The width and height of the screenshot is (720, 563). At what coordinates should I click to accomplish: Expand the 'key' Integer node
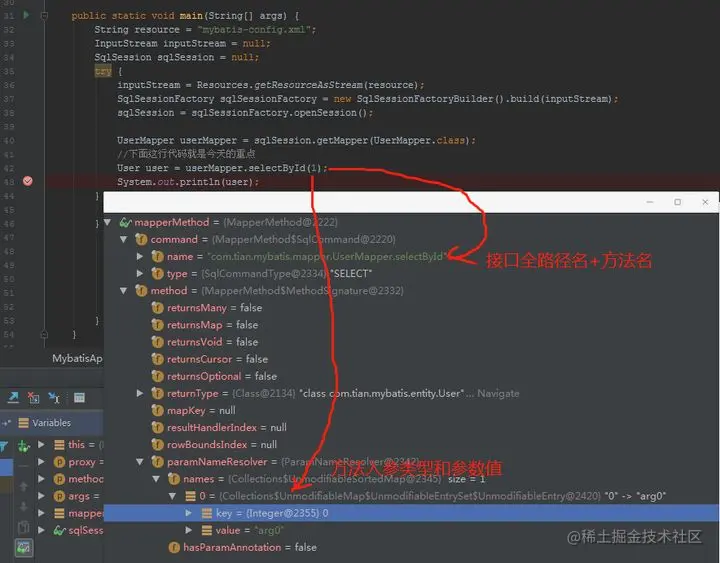click(189, 513)
